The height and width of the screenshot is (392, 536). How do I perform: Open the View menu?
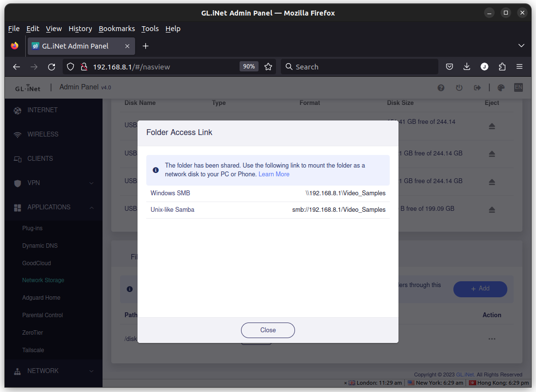click(53, 29)
